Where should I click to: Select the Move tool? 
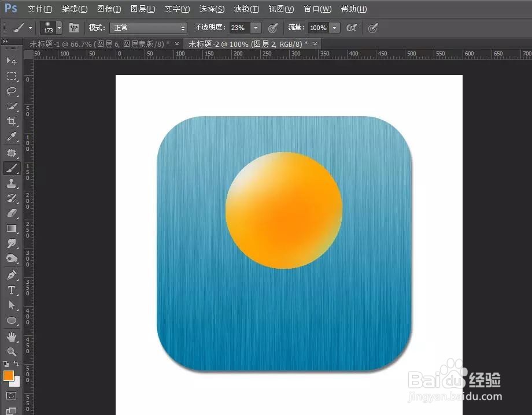coord(12,61)
